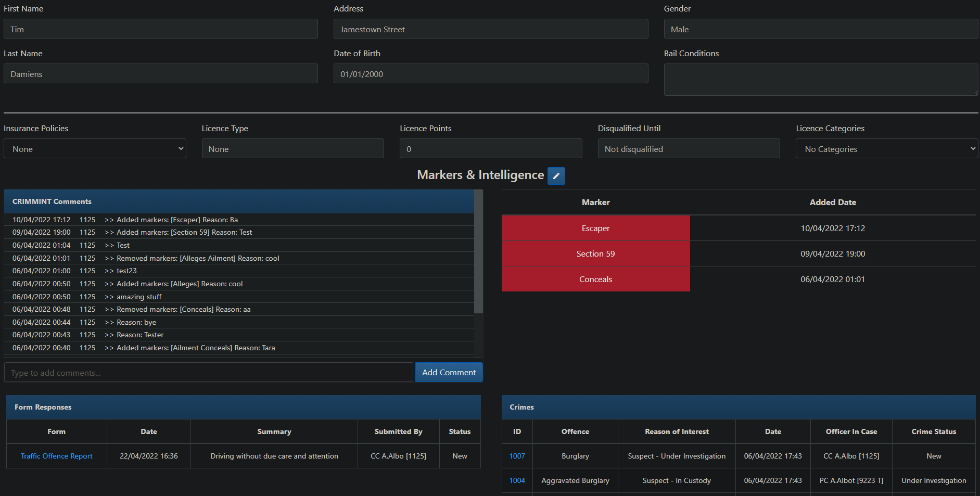Click the Address field

(x=490, y=29)
